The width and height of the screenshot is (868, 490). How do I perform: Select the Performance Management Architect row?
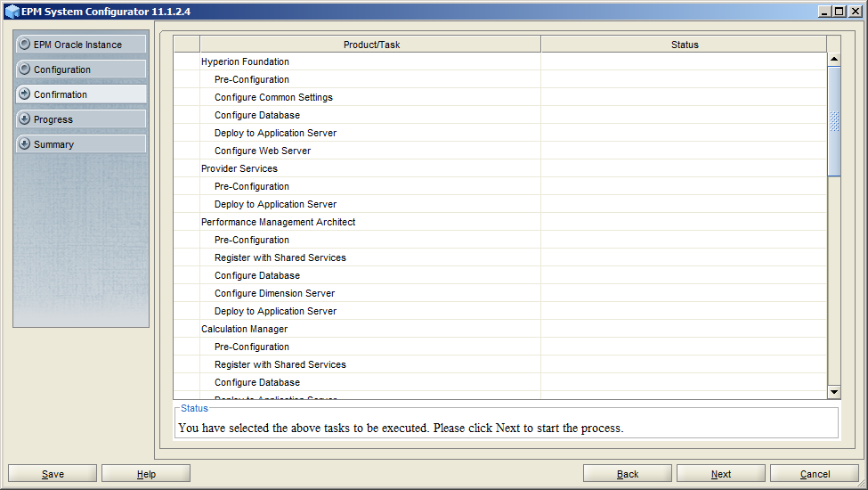pos(500,222)
